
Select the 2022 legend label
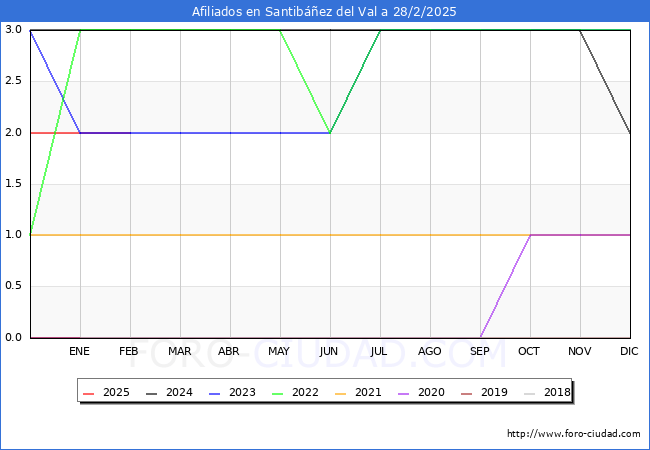click(x=305, y=392)
